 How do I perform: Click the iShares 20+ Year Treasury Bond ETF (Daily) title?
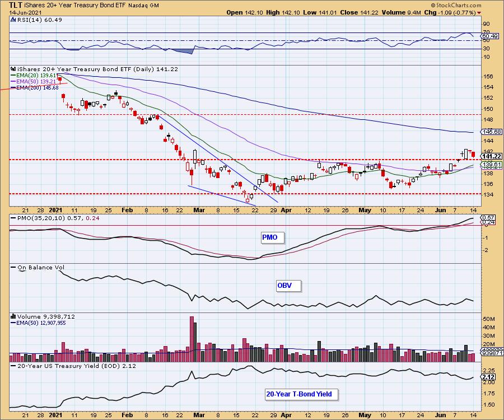point(97,69)
